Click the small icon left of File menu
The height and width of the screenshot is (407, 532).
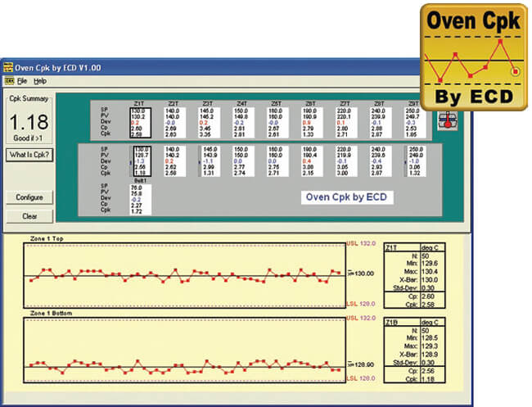click(9, 81)
